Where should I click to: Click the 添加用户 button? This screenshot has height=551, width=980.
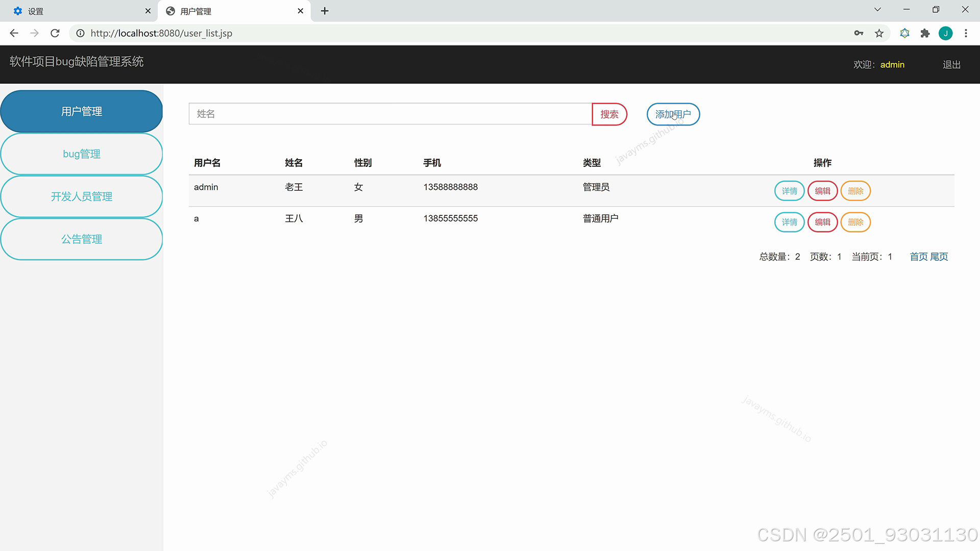tap(673, 114)
